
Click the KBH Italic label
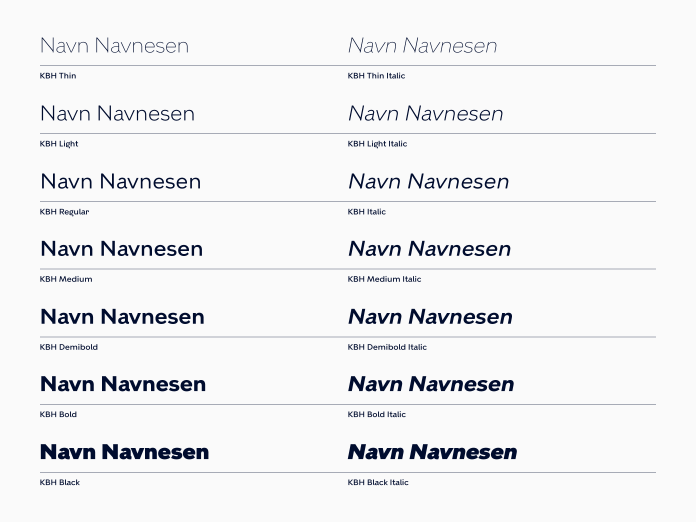(x=367, y=212)
